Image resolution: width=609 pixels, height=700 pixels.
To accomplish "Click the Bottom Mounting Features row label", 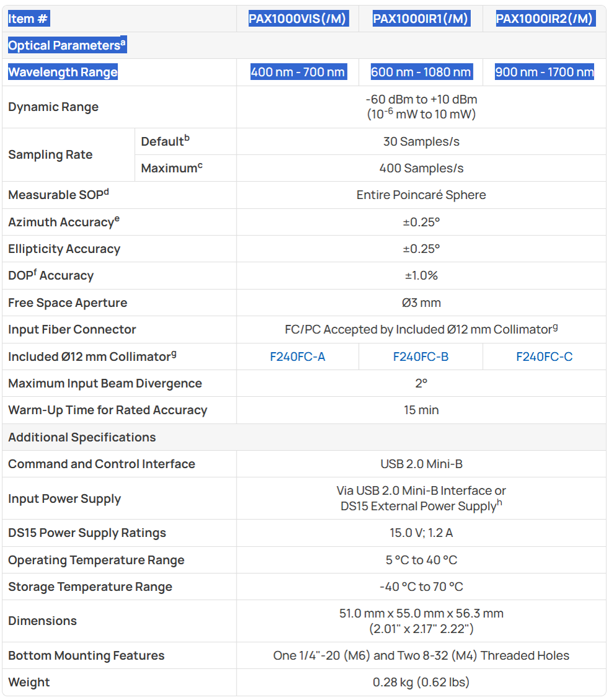I will click(86, 655).
